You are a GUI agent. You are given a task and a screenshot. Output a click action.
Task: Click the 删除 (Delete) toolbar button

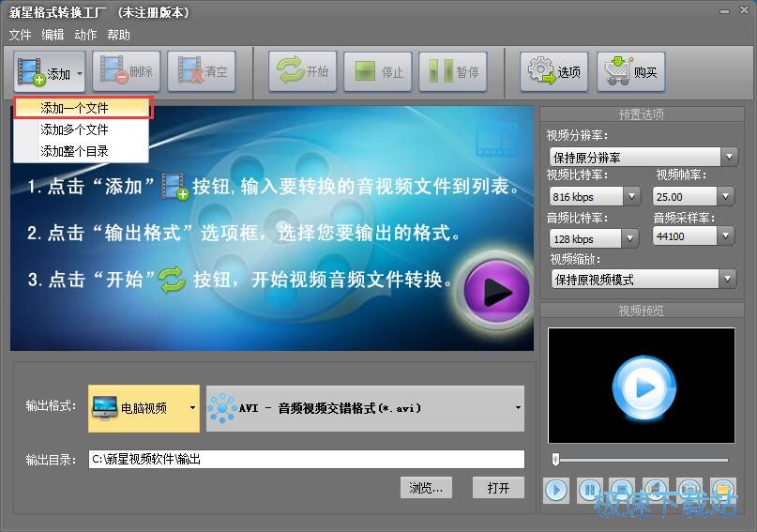(x=127, y=71)
